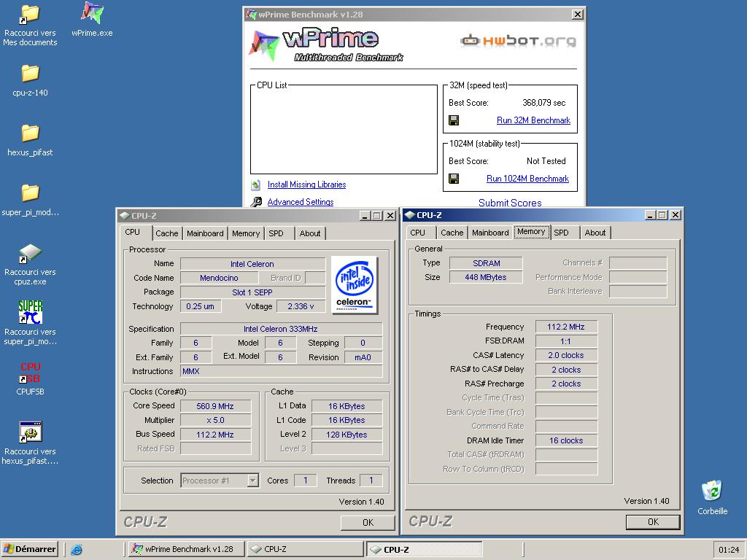This screenshot has width=747, height=560.
Task: Close the wPrime Benchmark window
Action: pyautogui.click(x=578, y=15)
